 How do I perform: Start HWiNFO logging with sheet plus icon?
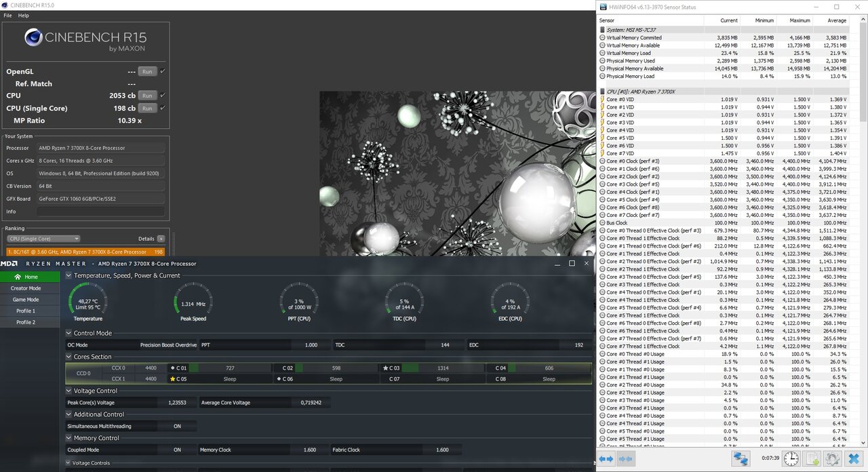[x=812, y=459]
